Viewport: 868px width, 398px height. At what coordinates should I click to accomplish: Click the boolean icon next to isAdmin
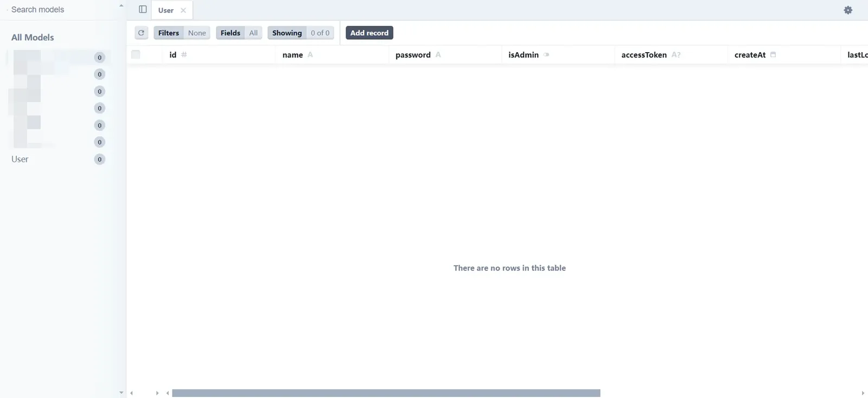tap(546, 55)
